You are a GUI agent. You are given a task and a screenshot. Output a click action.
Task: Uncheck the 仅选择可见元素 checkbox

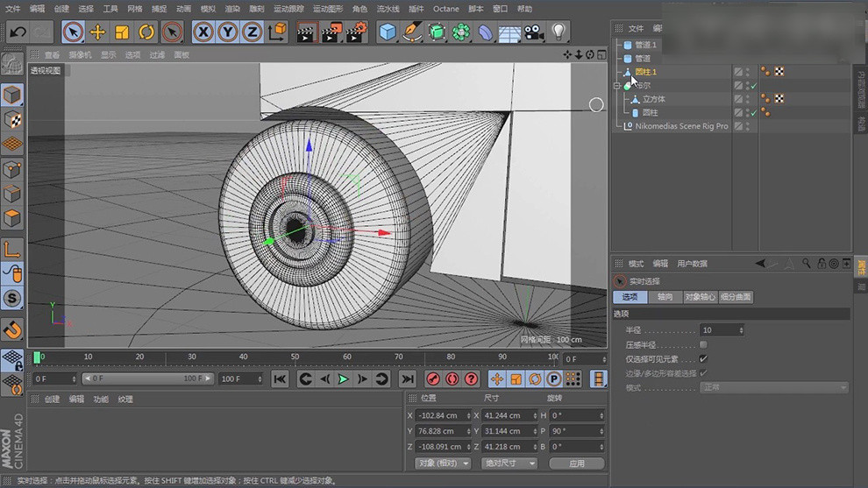pyautogui.click(x=703, y=358)
